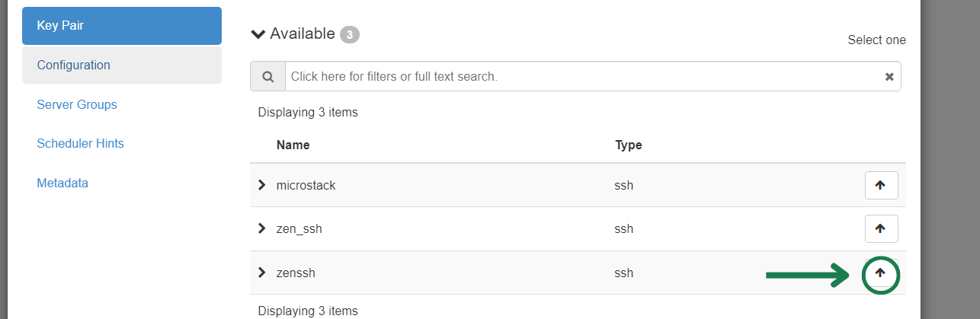The width and height of the screenshot is (980, 319).
Task: Click the up arrow for zen_ssh
Action: [x=881, y=228]
